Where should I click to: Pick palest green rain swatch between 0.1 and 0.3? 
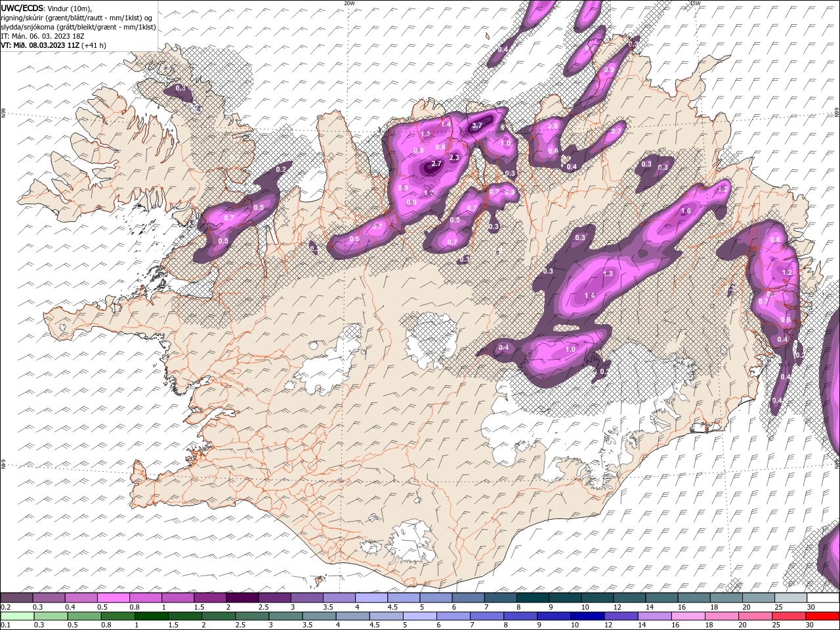click(x=16, y=616)
